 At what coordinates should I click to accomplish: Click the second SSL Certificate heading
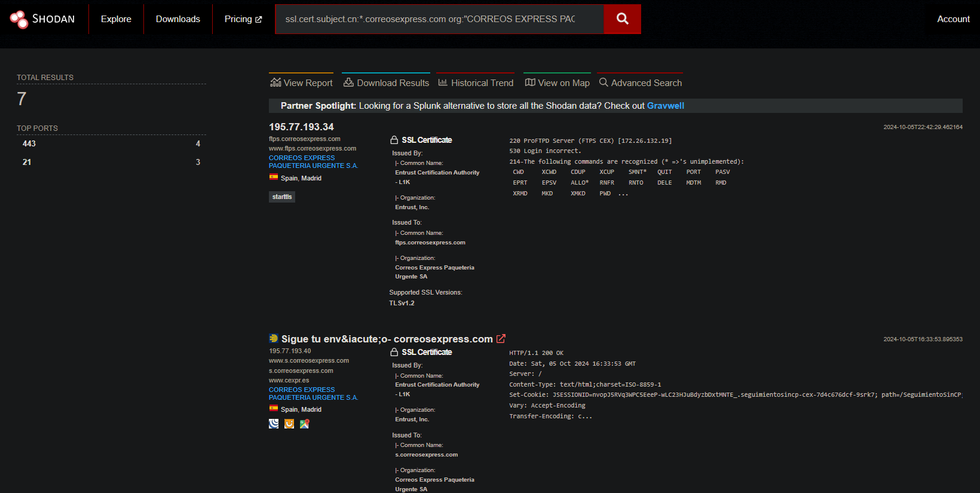coord(427,352)
